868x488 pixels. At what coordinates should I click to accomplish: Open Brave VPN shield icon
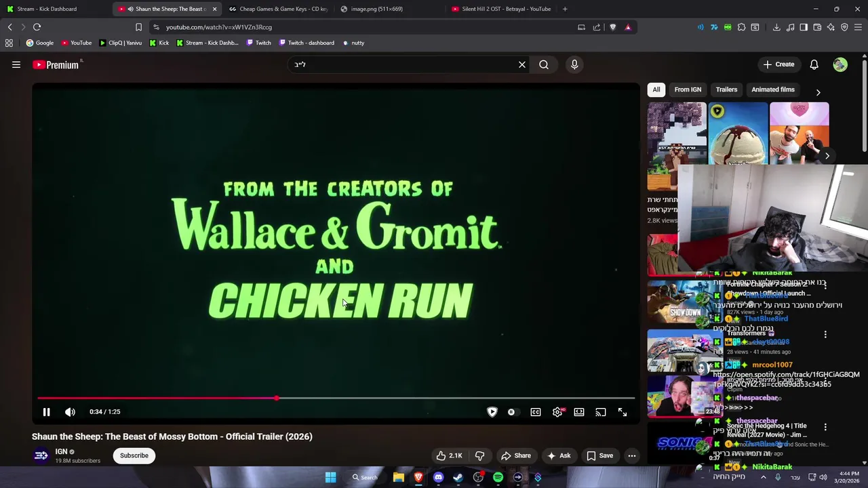tap(844, 27)
